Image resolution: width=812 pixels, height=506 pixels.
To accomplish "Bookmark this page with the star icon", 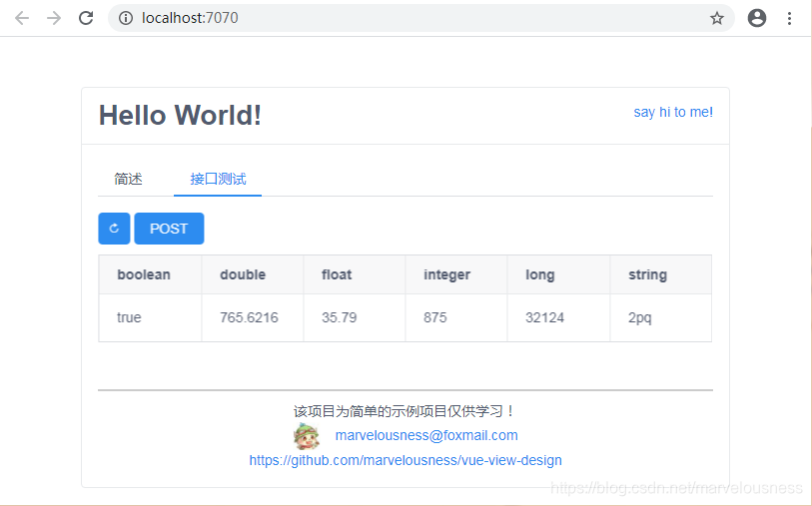I will [717, 19].
